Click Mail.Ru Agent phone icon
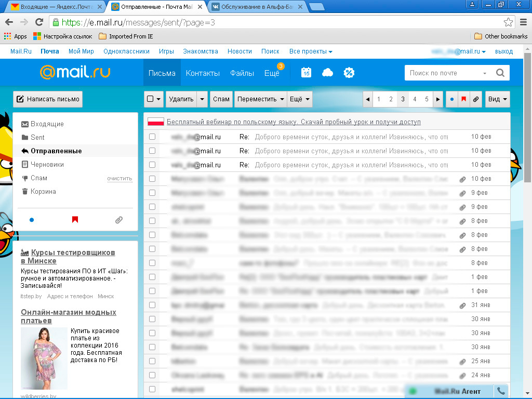The image size is (532, 399). [x=501, y=391]
